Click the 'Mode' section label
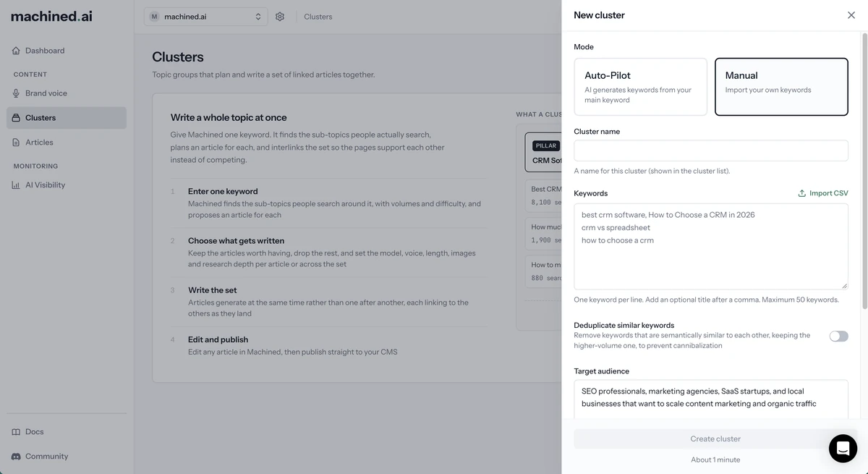Image resolution: width=868 pixels, height=474 pixels. point(584,47)
